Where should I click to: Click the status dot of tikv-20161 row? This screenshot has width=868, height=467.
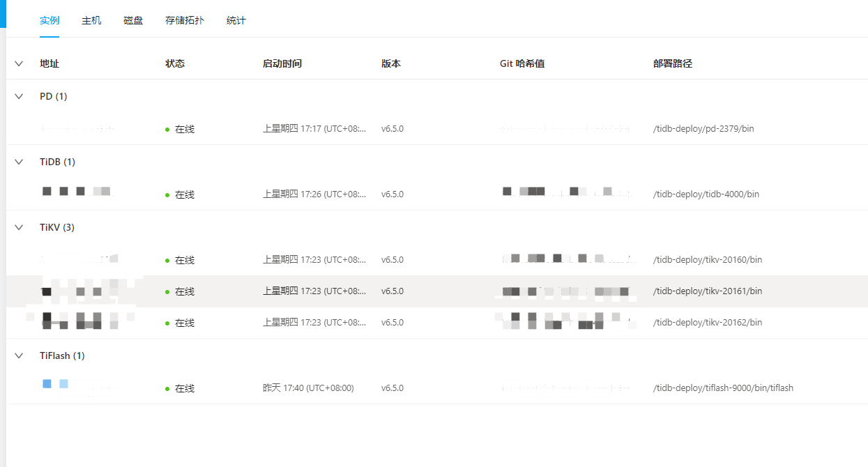(167, 292)
